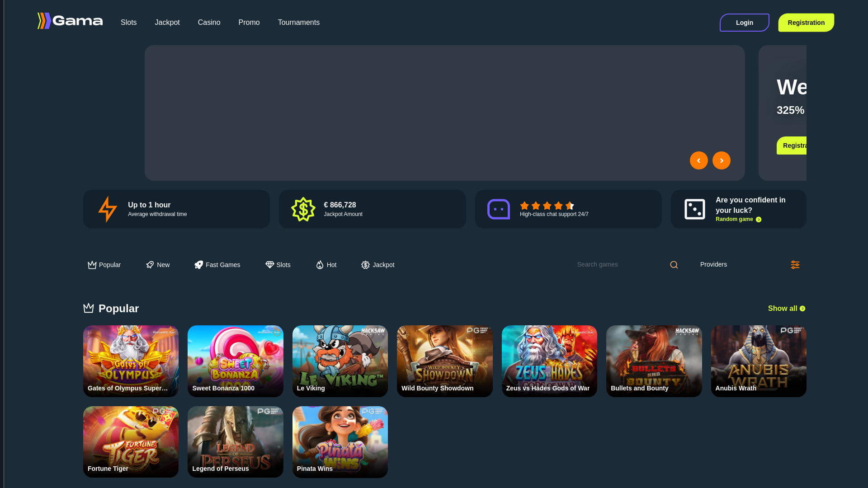Click High-class chat support 24/7 text

click(554, 214)
